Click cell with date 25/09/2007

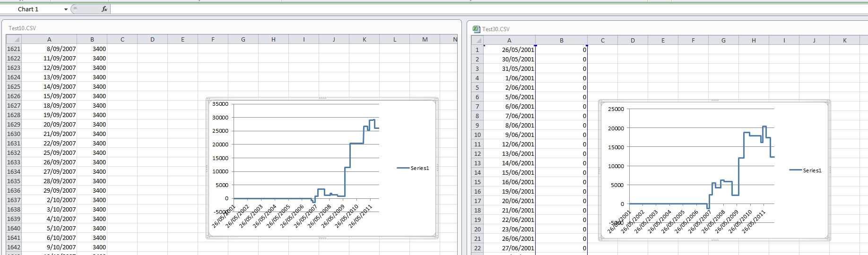pos(49,153)
